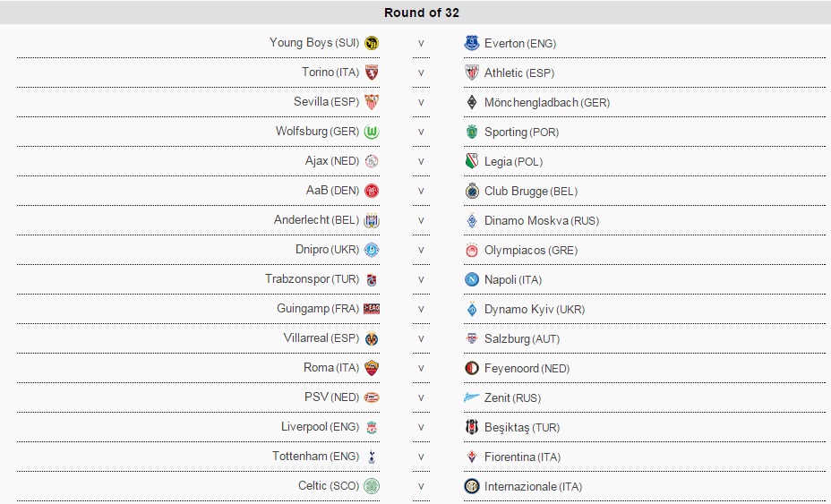
Task: Open the Tottenham team link
Action: click(300, 457)
